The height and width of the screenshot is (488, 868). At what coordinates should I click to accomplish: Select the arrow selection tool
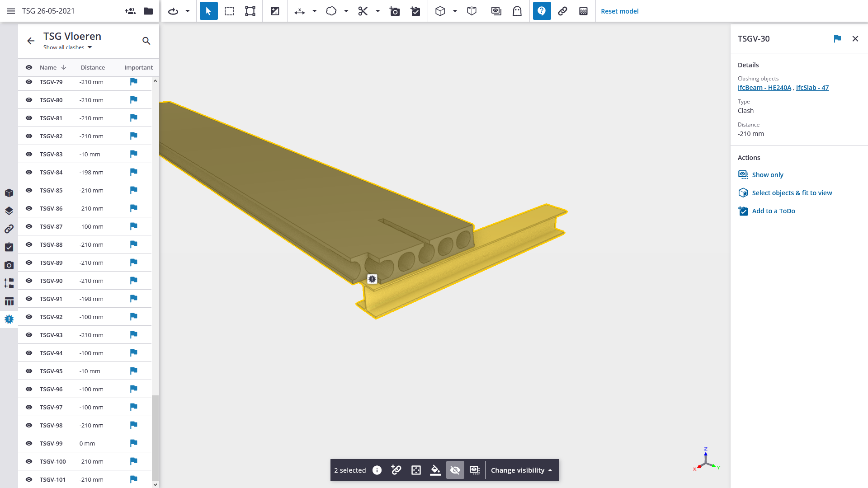click(208, 11)
